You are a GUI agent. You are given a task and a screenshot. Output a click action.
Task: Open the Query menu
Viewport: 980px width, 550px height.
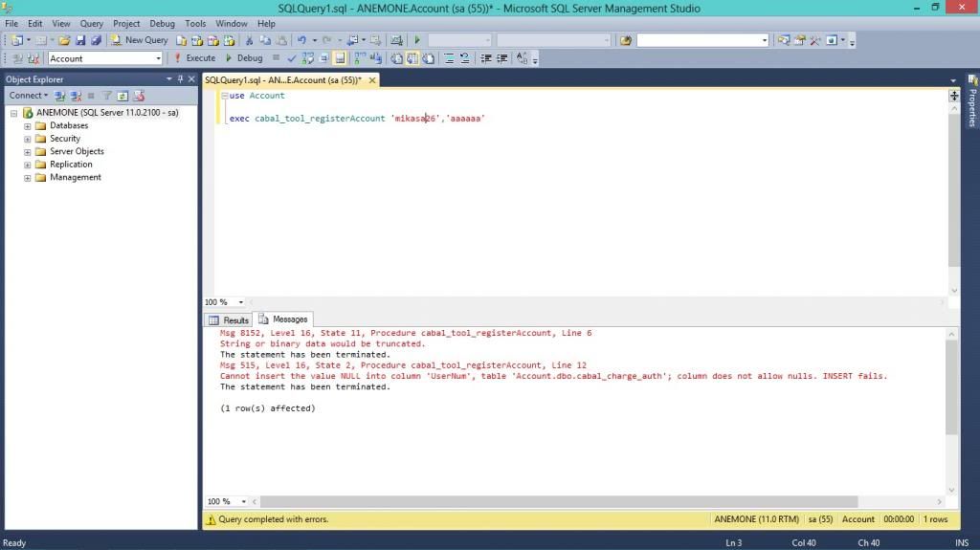(91, 23)
